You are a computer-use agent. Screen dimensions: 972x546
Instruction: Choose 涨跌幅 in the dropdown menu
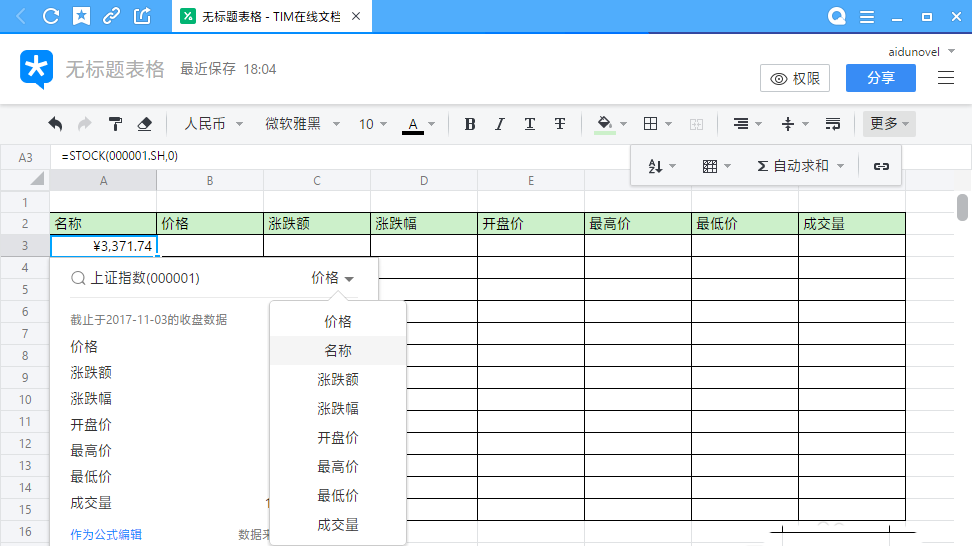[338, 408]
